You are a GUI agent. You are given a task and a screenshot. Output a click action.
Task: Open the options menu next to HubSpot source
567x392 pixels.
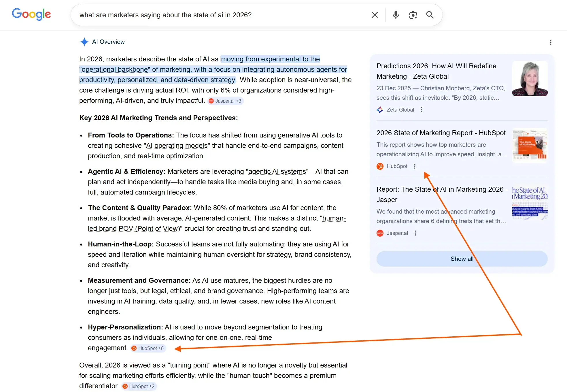[x=415, y=166]
